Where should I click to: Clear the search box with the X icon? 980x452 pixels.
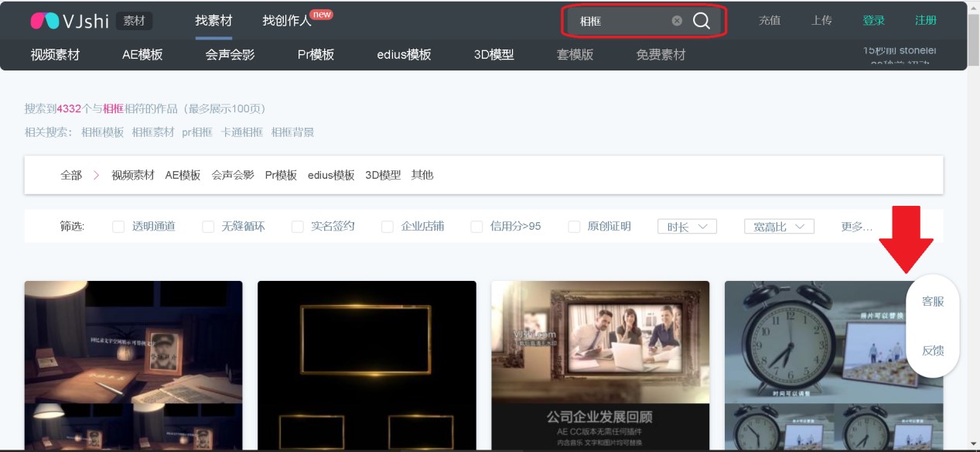(677, 21)
